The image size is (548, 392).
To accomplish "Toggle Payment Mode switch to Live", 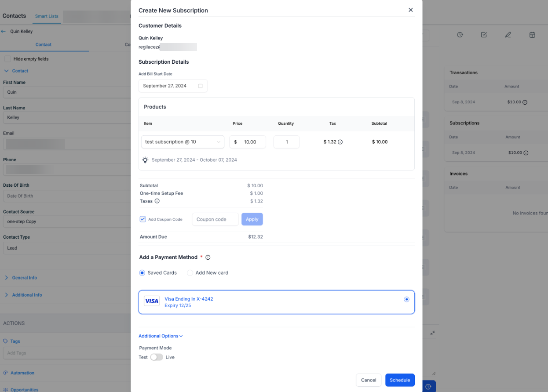I will point(157,357).
